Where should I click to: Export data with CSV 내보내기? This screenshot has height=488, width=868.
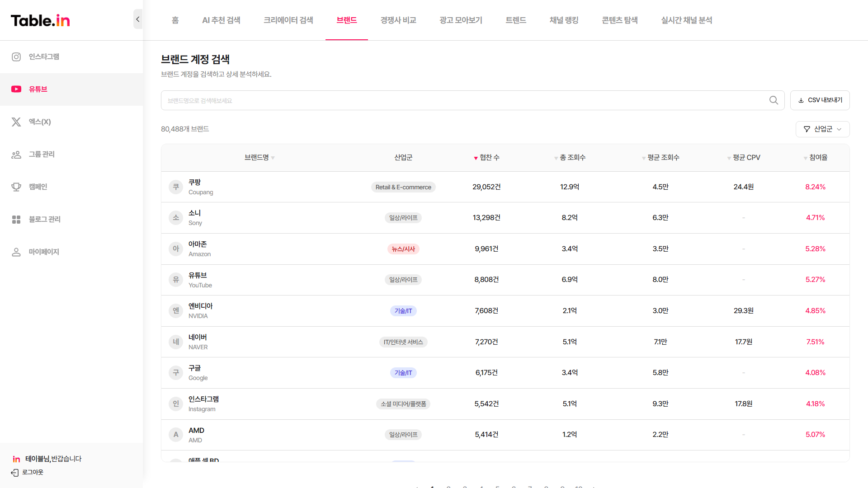(820, 100)
